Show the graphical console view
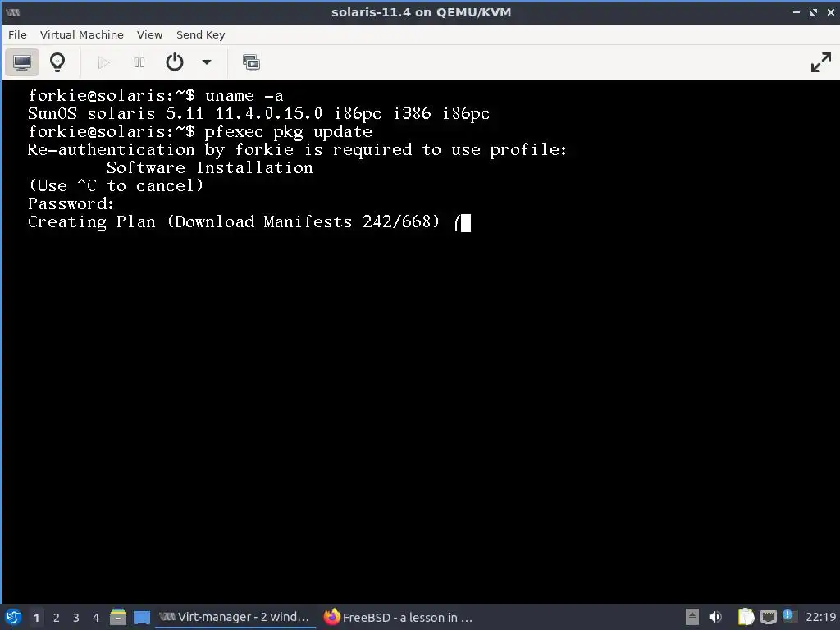Screen dimensions: 840x630 pyautogui.click(x=22, y=62)
